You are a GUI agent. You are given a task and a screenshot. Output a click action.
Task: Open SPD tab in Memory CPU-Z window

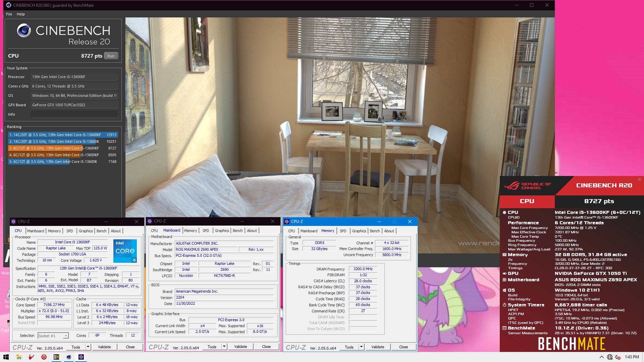coord(343,231)
